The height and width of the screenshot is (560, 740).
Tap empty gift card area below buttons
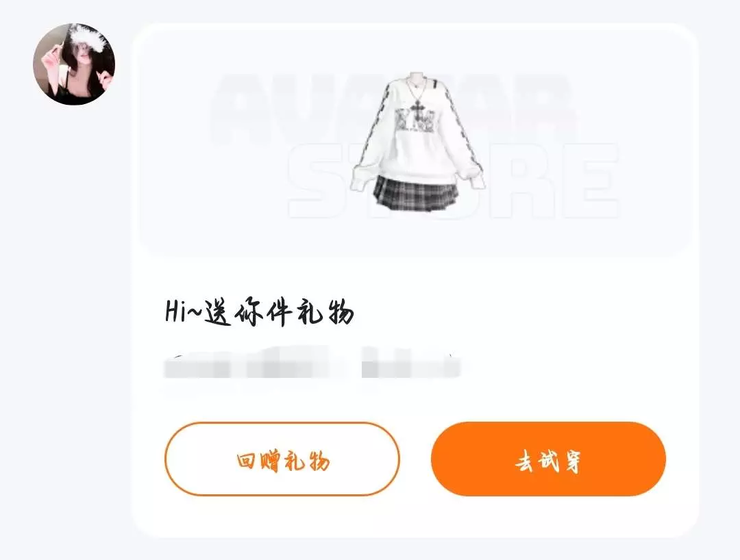tap(415, 516)
